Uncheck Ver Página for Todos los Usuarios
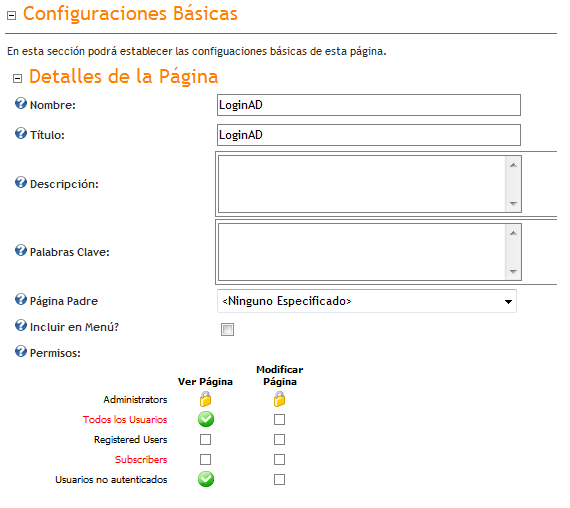570x508 pixels. [x=206, y=419]
